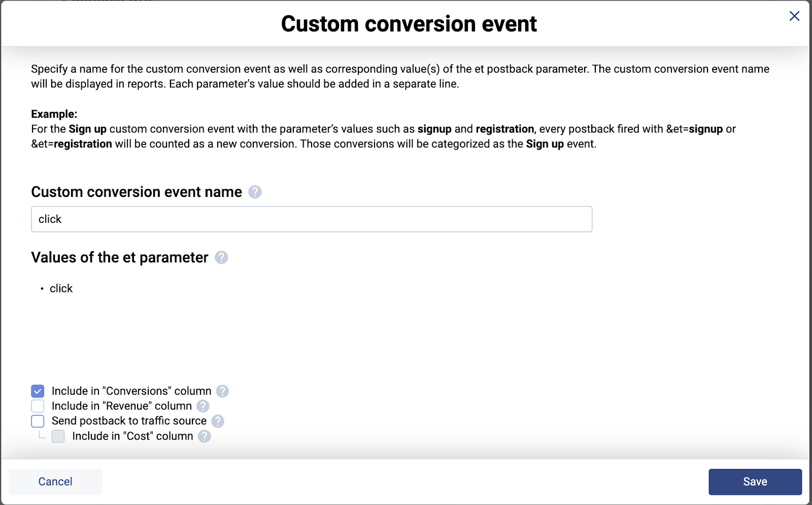Screen dimensions: 812x505
Task: Show help for Include in "Cost" column
Action: coord(205,436)
